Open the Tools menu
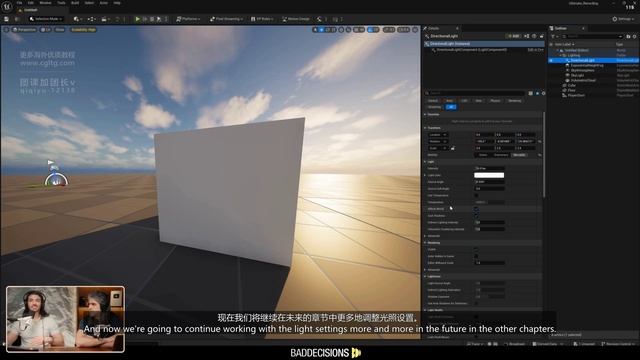The width and height of the screenshot is (640, 360). pyautogui.click(x=61, y=3)
